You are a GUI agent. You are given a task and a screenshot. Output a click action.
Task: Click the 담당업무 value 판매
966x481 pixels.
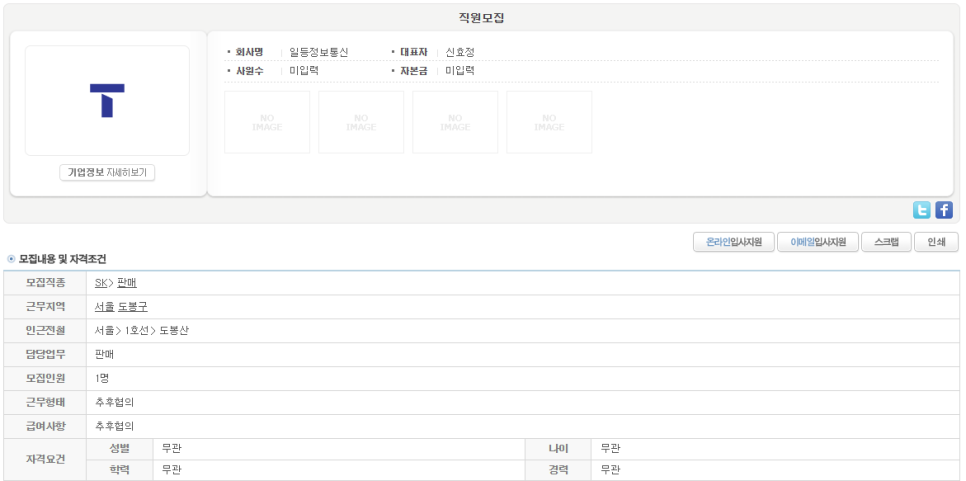coord(105,354)
